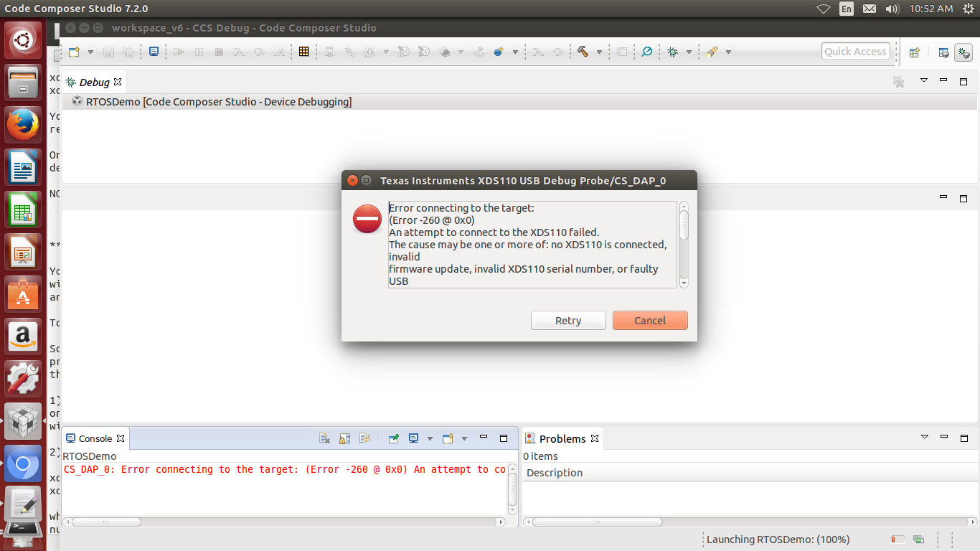Cancel the XDS110 connection error dialog
This screenshot has width=980, height=551.
(x=650, y=321)
